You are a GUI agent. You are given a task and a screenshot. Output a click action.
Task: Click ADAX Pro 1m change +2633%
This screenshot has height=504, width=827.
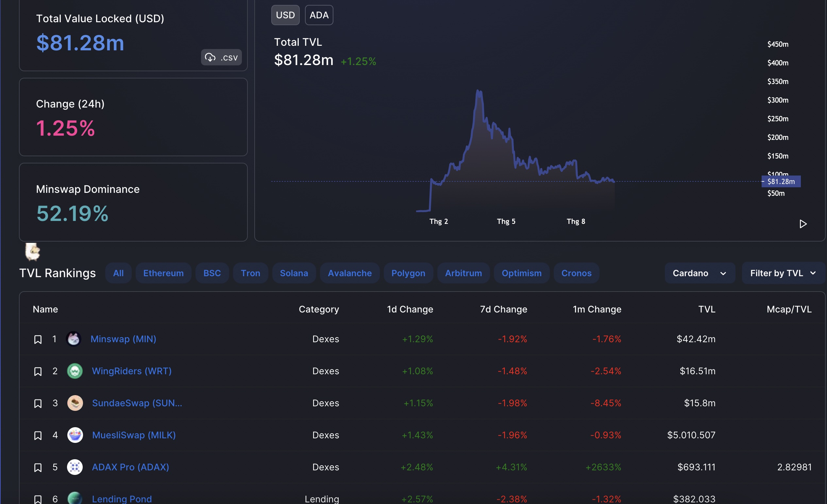pos(603,467)
